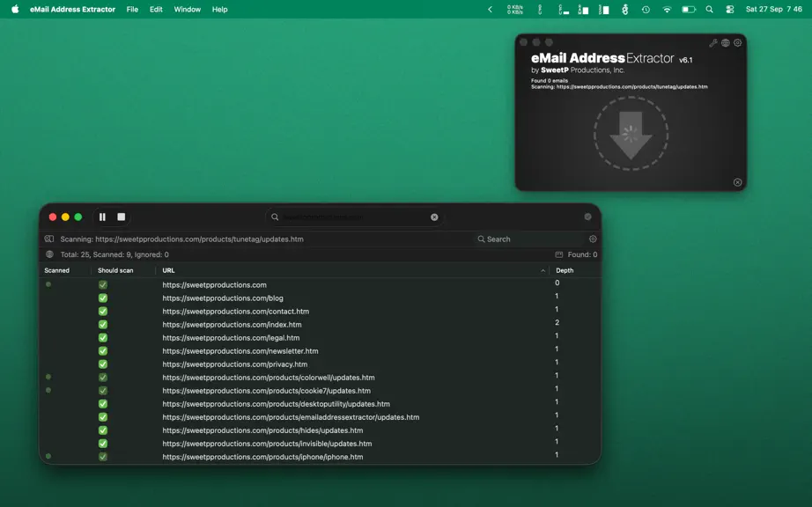This screenshot has height=507, width=812.
Task: Clear the URL field with the X icon
Action: [x=434, y=217]
